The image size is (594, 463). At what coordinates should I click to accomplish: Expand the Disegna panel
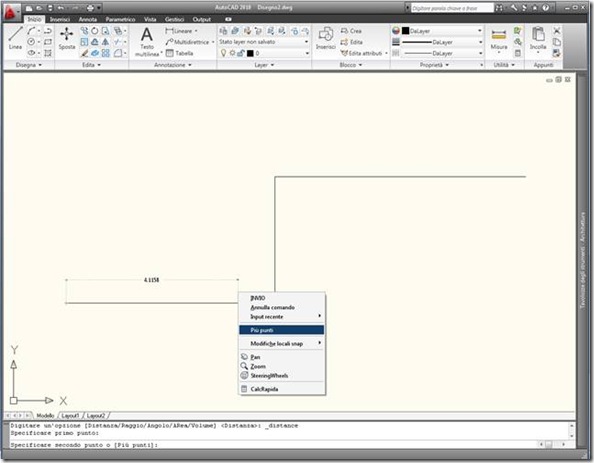click(x=28, y=65)
